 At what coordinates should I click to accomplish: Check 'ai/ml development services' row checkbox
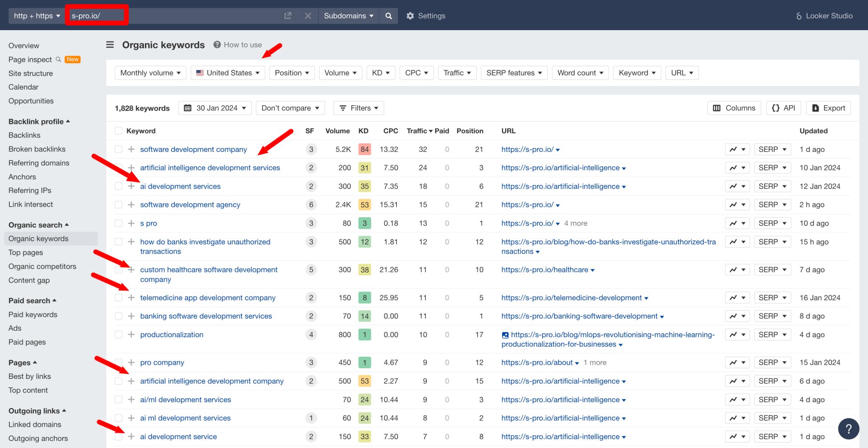coord(119,400)
